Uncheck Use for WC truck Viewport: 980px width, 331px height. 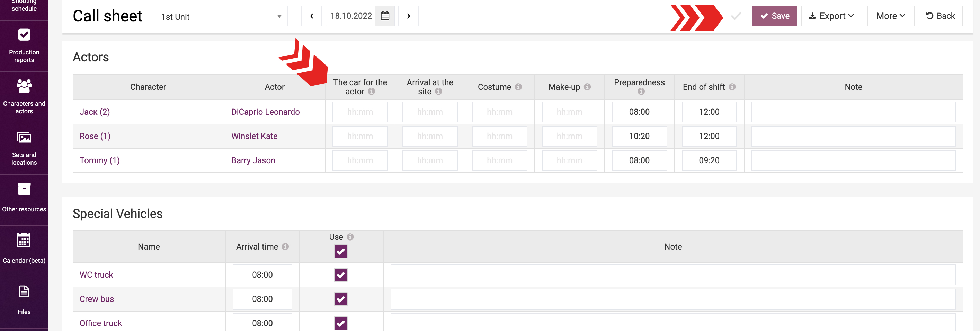tap(340, 275)
